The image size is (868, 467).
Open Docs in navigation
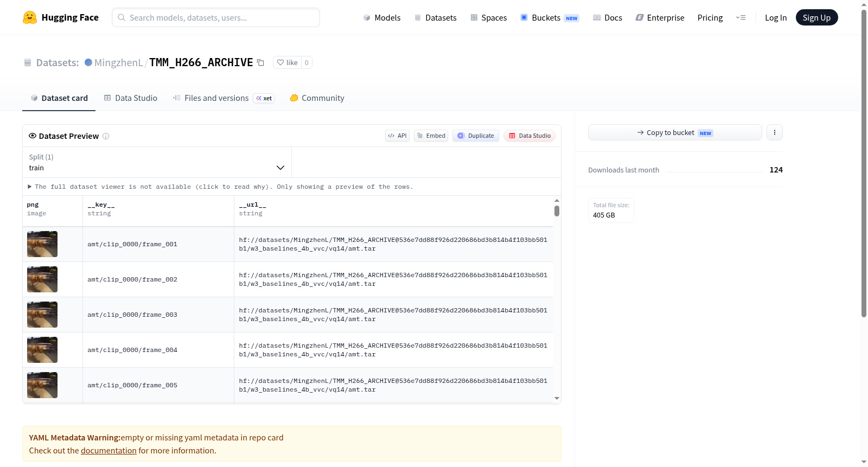608,17
